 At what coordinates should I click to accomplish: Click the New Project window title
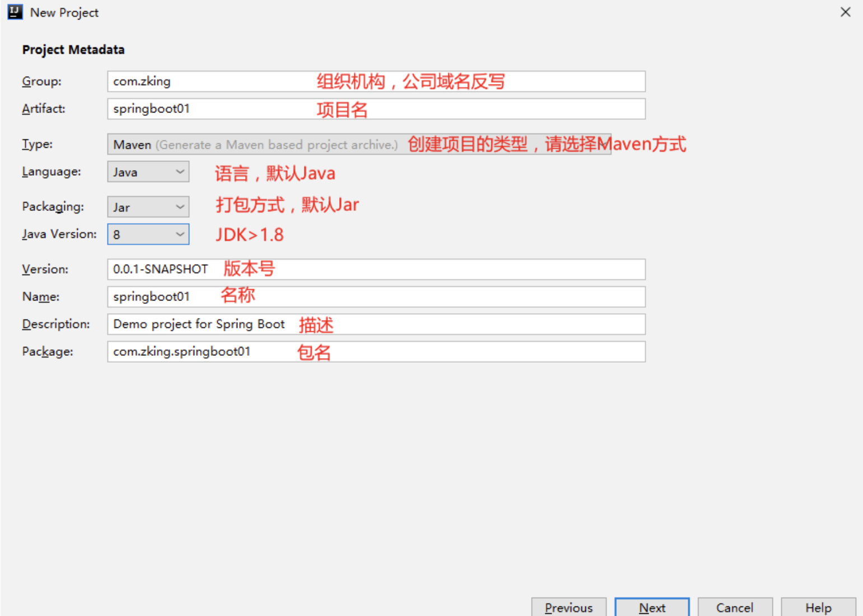tap(64, 12)
